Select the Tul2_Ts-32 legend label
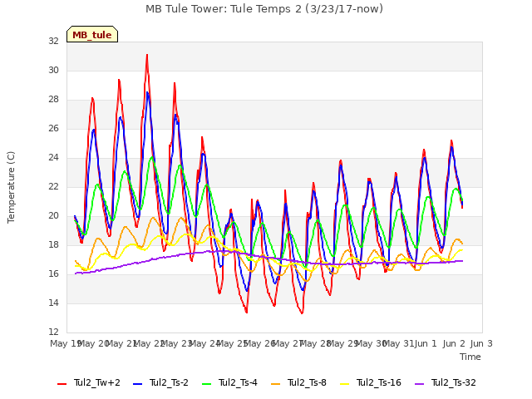This screenshot has width=532, height=399. pos(454,382)
